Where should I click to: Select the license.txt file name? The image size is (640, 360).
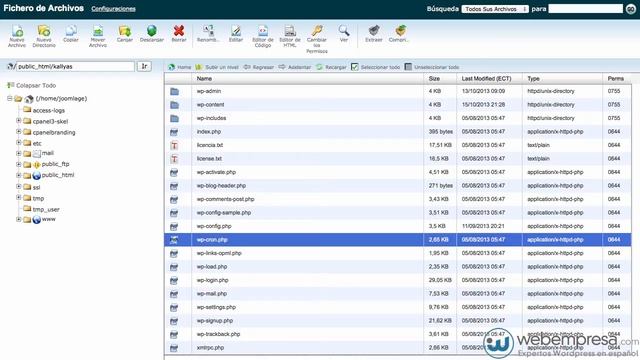209,159
